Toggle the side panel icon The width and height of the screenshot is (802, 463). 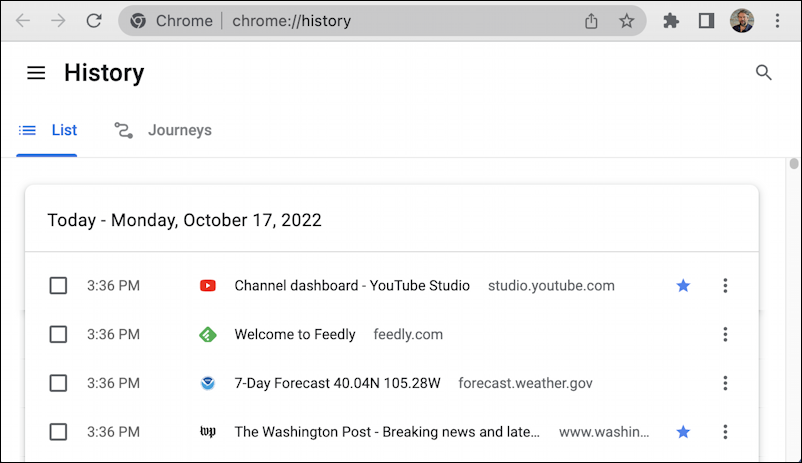(706, 20)
